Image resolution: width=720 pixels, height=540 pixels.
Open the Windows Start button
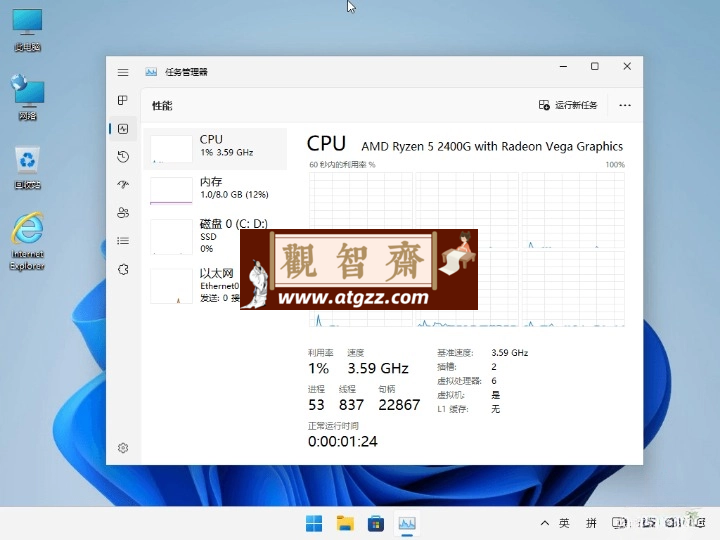coord(314,523)
